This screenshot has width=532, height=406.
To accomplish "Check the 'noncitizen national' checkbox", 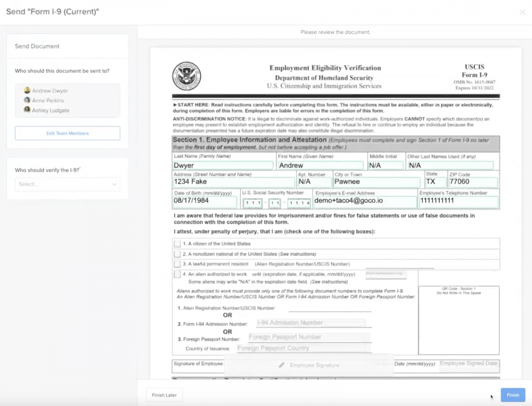I will coord(177,254).
